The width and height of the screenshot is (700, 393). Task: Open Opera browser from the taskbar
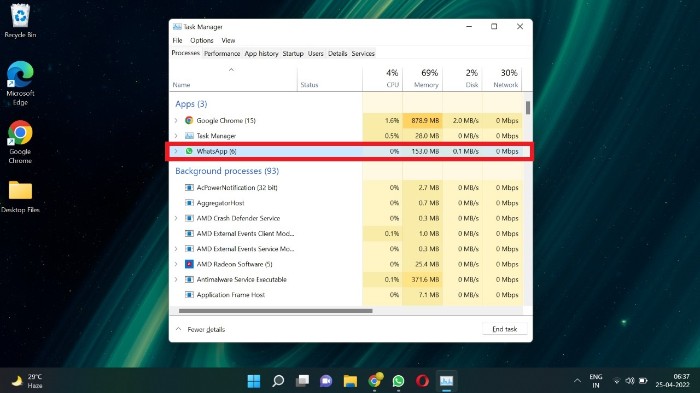pos(422,381)
